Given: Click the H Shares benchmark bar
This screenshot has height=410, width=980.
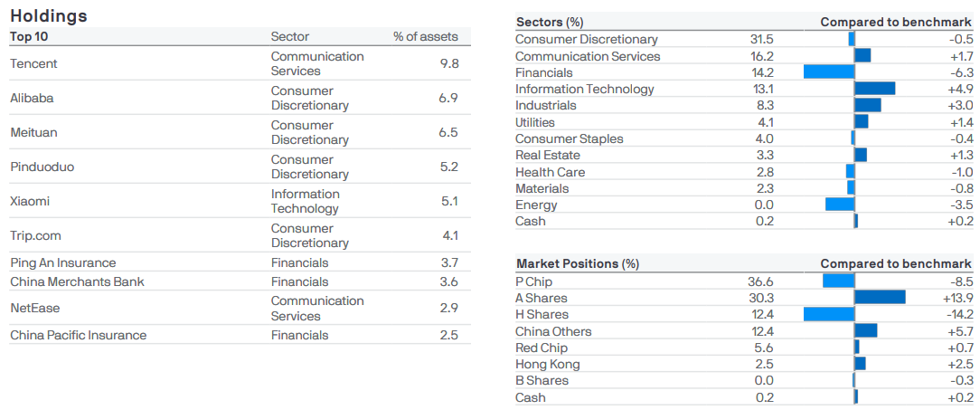Looking at the screenshot, I should click(x=829, y=314).
